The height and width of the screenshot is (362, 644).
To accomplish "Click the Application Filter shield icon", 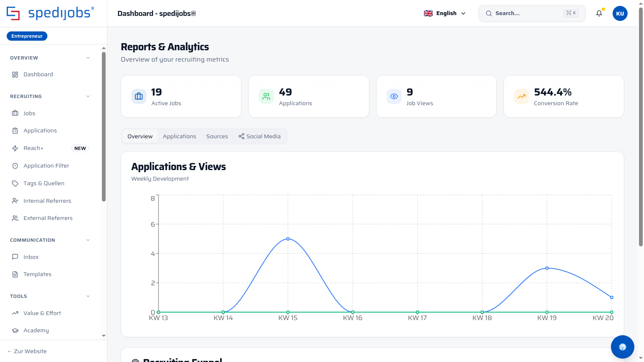I will (15, 166).
